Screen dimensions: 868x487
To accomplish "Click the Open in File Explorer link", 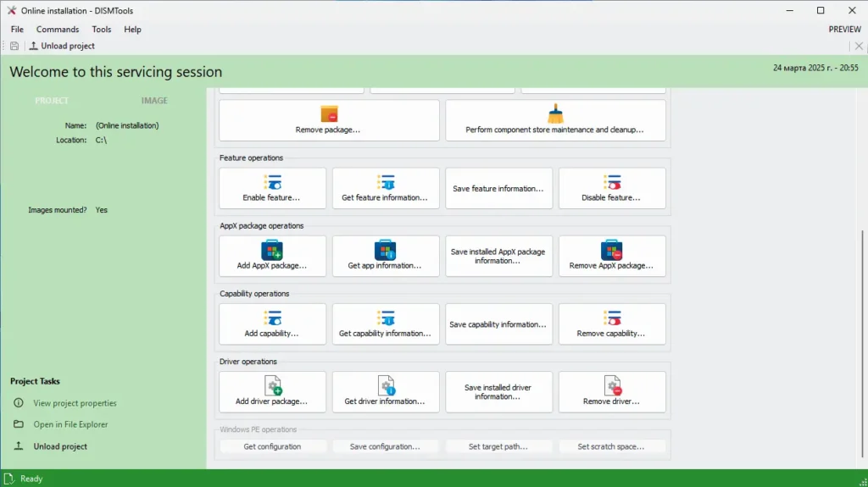I will [x=70, y=424].
